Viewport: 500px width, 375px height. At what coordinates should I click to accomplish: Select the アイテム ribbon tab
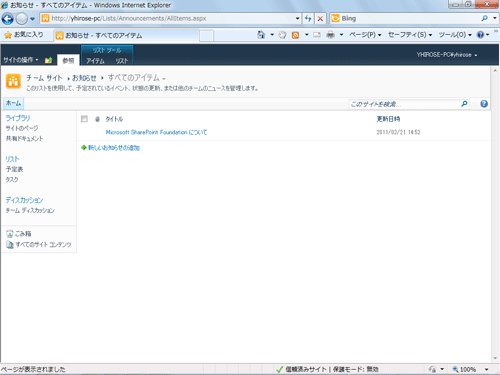[x=95, y=61]
